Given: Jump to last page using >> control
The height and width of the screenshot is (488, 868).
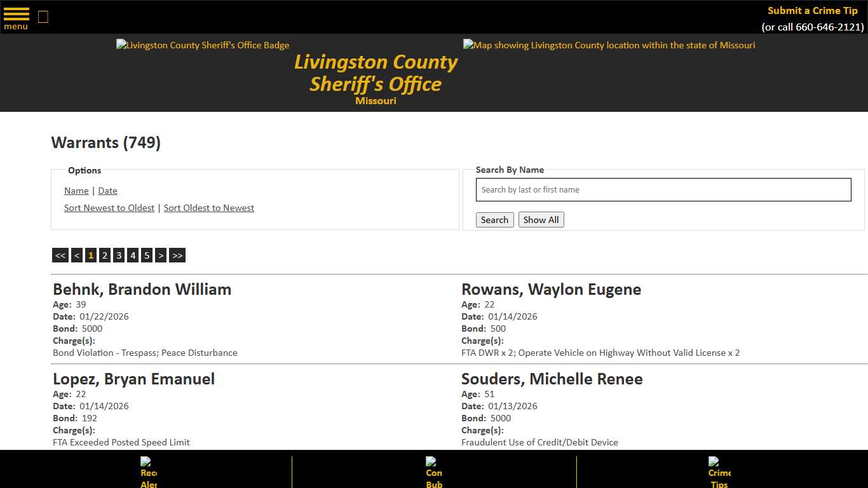Looking at the screenshot, I should tap(177, 255).
